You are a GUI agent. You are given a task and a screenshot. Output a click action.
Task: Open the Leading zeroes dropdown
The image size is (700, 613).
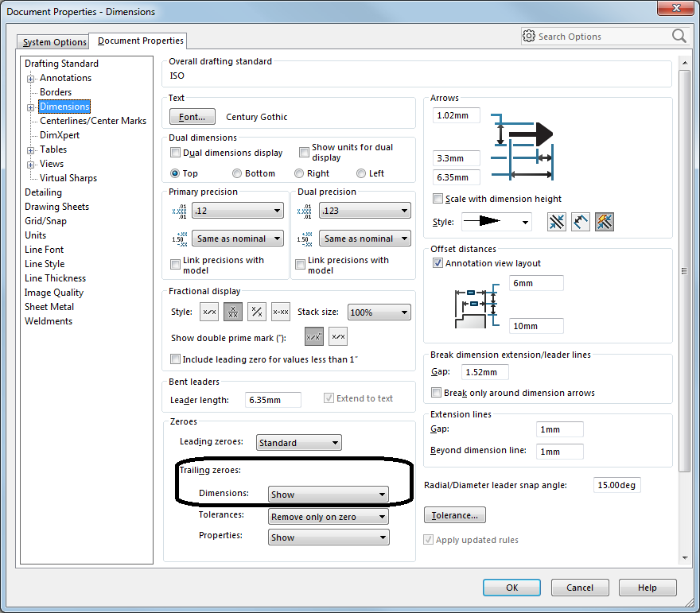(x=298, y=443)
